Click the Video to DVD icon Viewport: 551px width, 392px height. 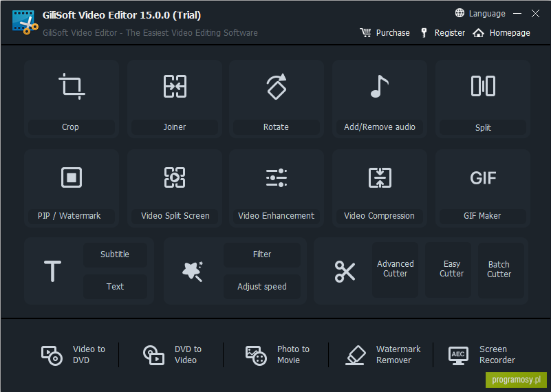click(52, 356)
